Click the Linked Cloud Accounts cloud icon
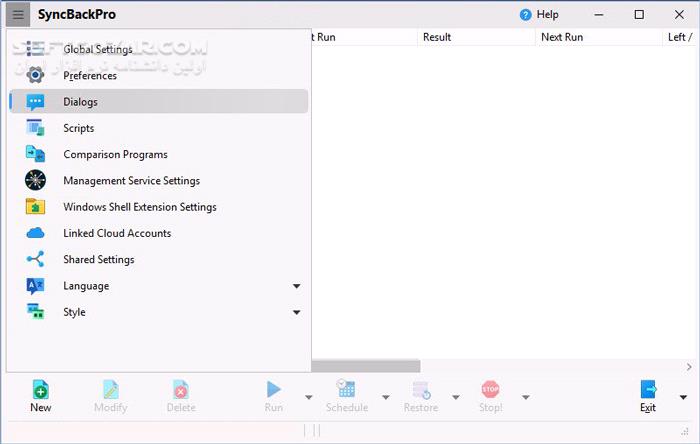700x444 pixels. coord(35,233)
